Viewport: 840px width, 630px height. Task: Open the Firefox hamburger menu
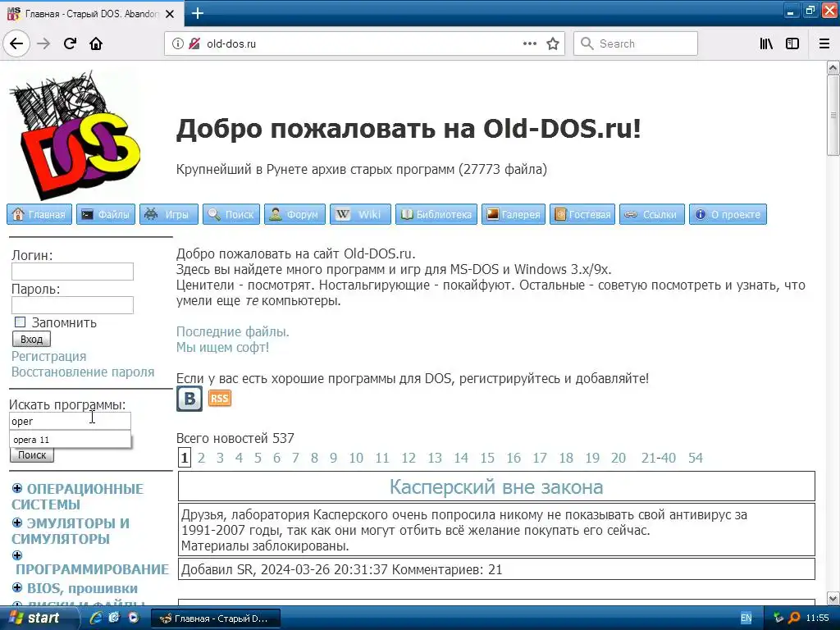(x=824, y=43)
